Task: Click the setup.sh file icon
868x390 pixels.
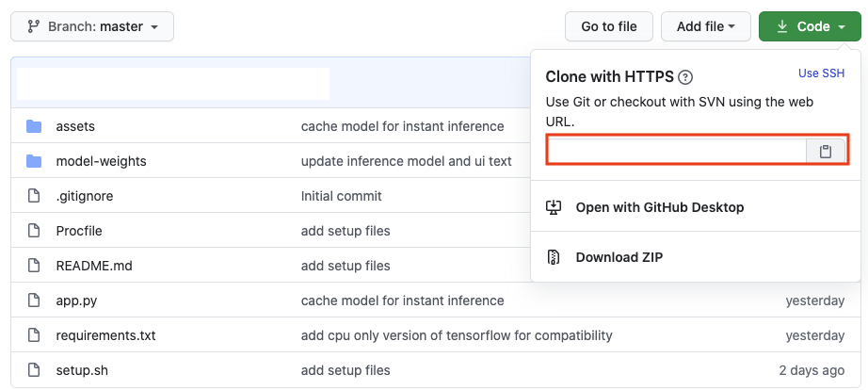Action: (34, 370)
